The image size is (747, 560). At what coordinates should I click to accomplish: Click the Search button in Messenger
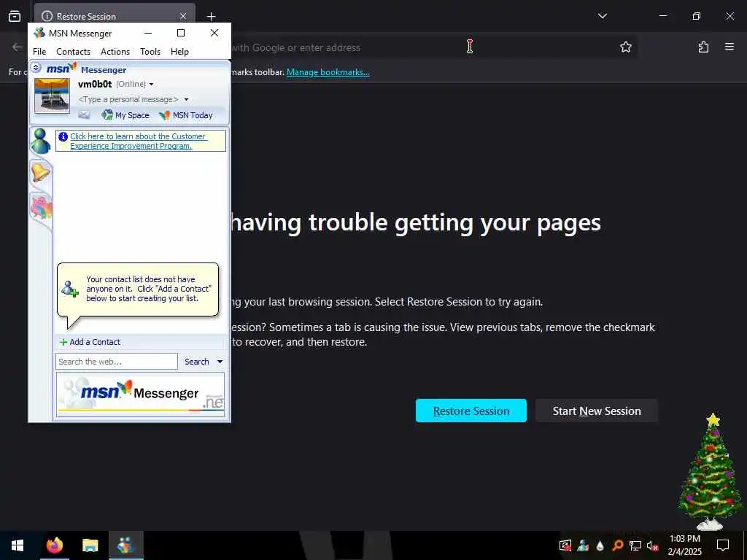[x=197, y=362]
